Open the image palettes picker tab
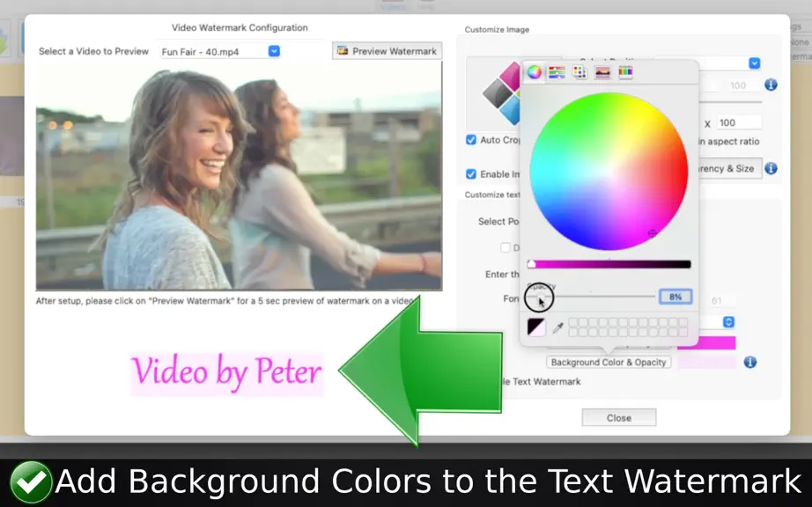 (602, 72)
